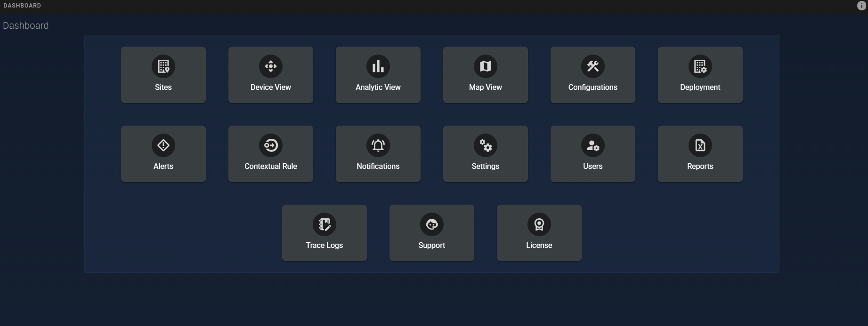
Task: Click the Device View arrows icon
Action: 271,66
